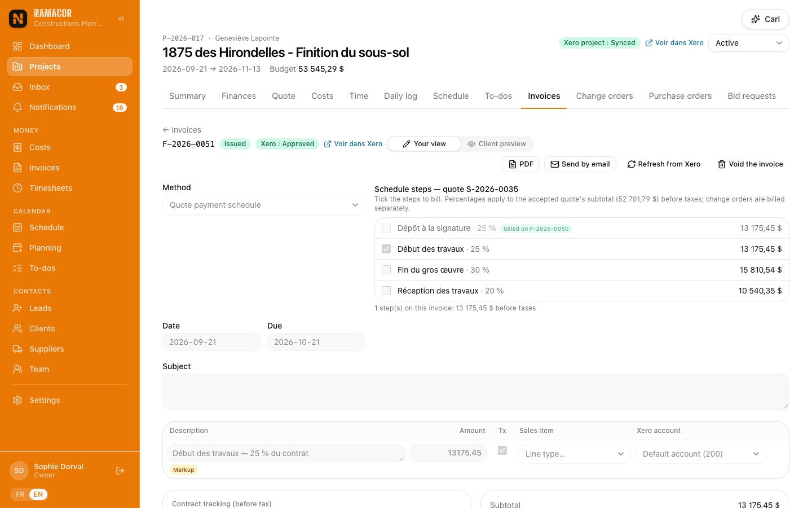The height and width of the screenshot is (508, 812).
Task: Click the Namacor logo icon
Action: point(18,19)
